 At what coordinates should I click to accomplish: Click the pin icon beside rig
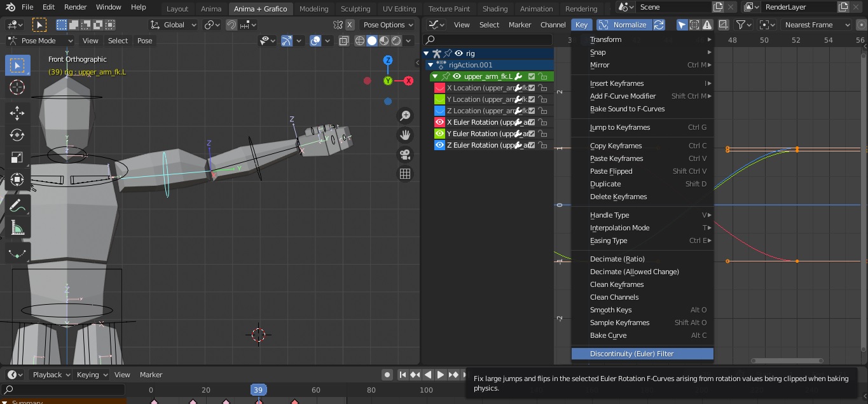click(448, 53)
